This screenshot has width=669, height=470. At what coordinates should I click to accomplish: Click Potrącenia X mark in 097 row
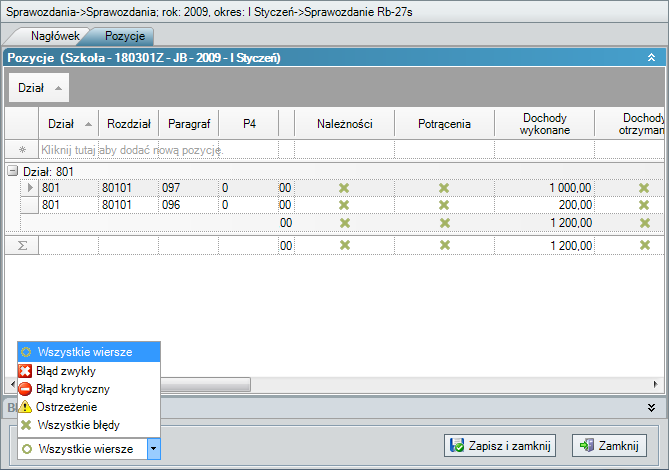coord(444,188)
